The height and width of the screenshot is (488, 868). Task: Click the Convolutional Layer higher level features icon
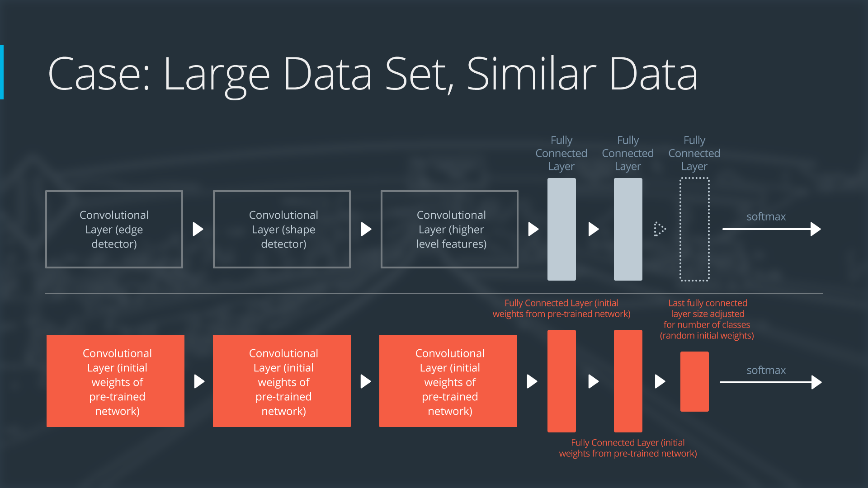448,230
